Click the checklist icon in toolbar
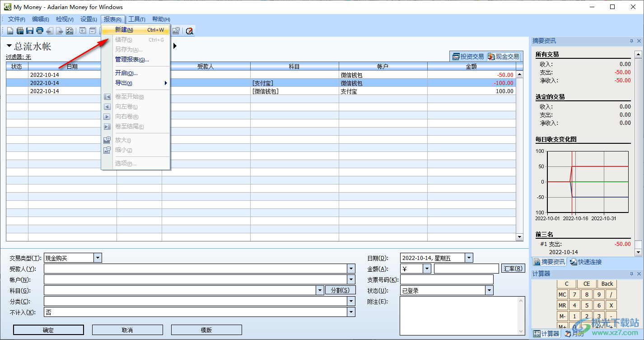644x340 pixels. 70,31
